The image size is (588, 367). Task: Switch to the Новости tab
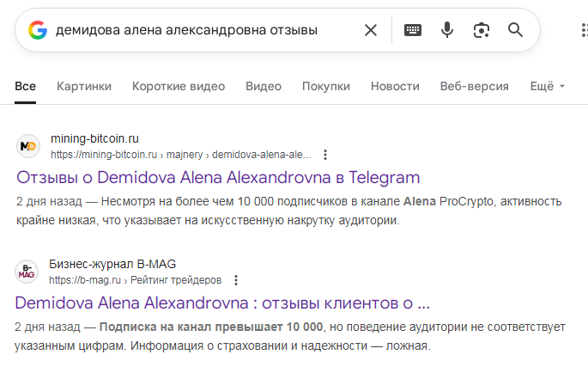(395, 86)
